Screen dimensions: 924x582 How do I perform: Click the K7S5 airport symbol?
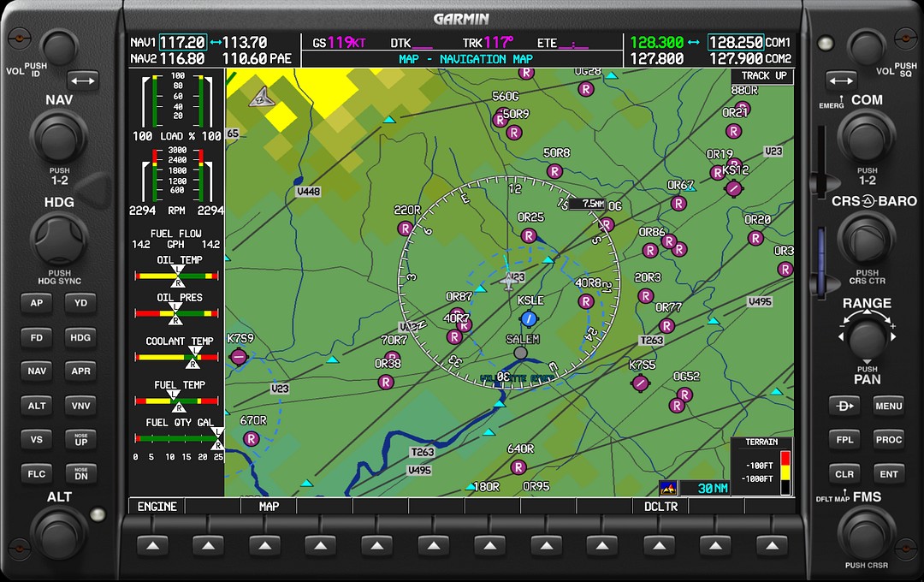point(640,383)
